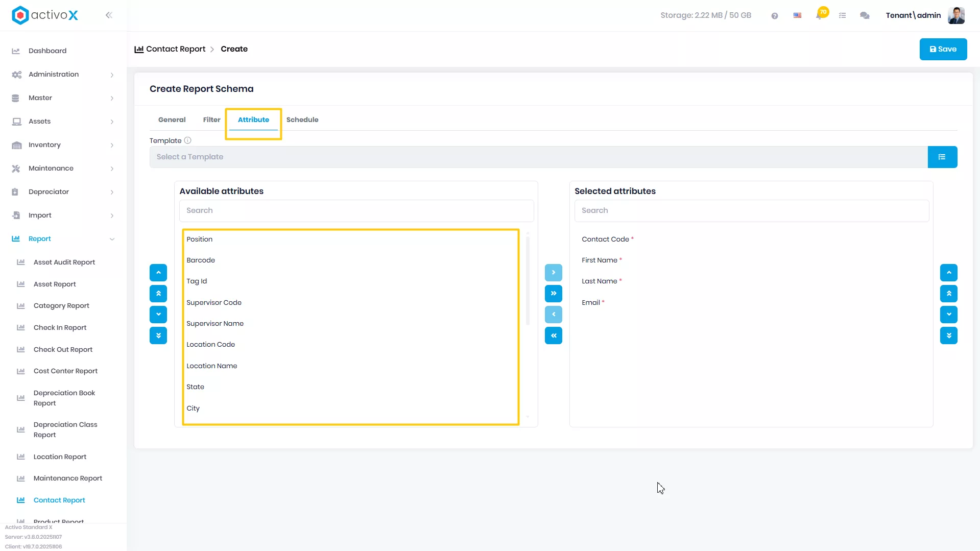
Task: Open Check In Report in sidebar
Action: click(x=60, y=328)
